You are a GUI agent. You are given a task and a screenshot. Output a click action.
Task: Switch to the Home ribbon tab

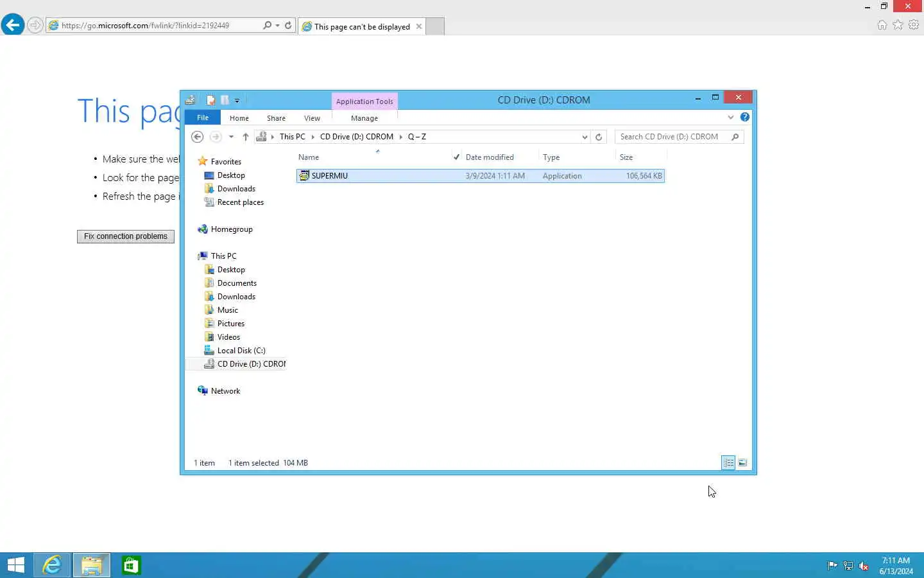(239, 118)
